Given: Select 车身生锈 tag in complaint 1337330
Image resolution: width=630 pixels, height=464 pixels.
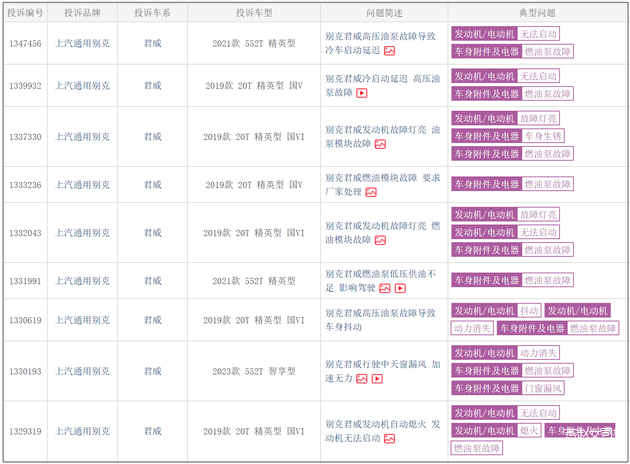Looking at the screenshot, I should click(543, 136).
